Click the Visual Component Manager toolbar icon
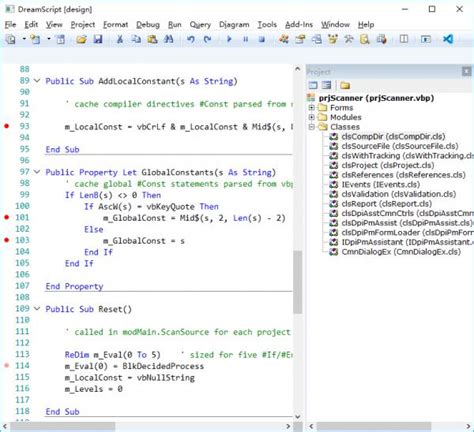Viewport: 474px width, 432px height. pyautogui.click(x=381, y=39)
